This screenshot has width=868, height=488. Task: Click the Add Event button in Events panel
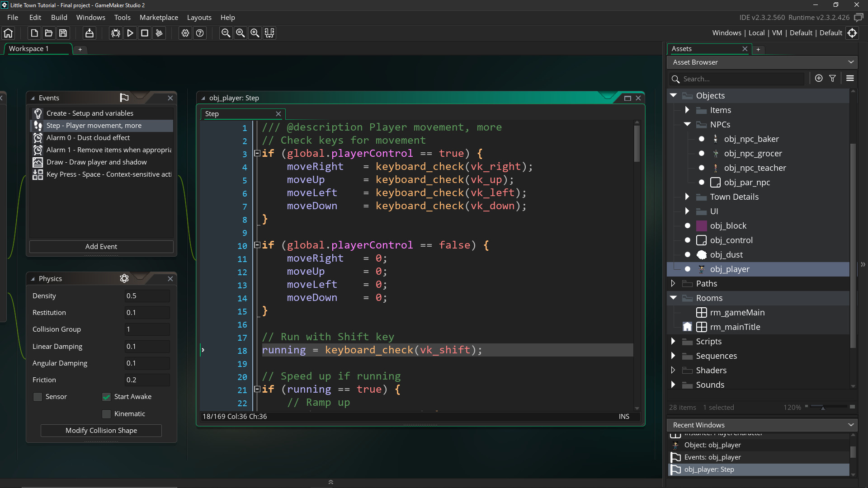tap(101, 246)
